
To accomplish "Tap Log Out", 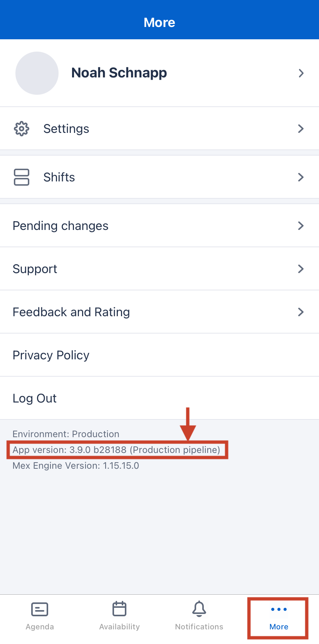I will (x=34, y=398).
